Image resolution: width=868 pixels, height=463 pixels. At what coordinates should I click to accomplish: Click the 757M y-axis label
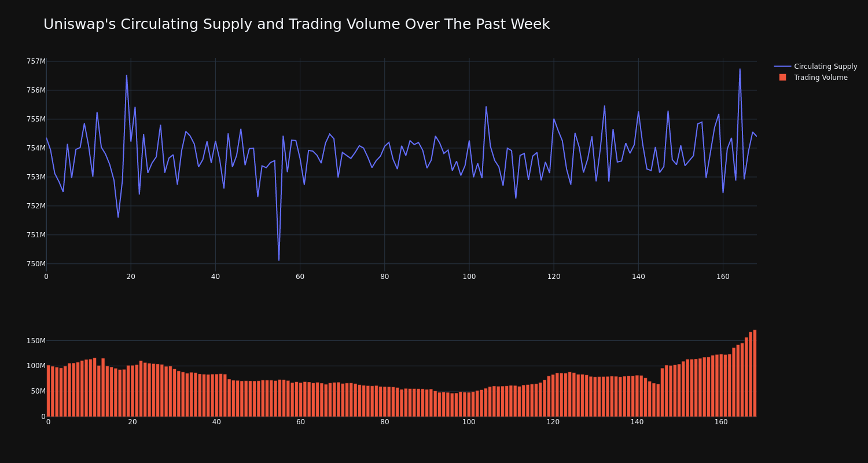coord(36,61)
